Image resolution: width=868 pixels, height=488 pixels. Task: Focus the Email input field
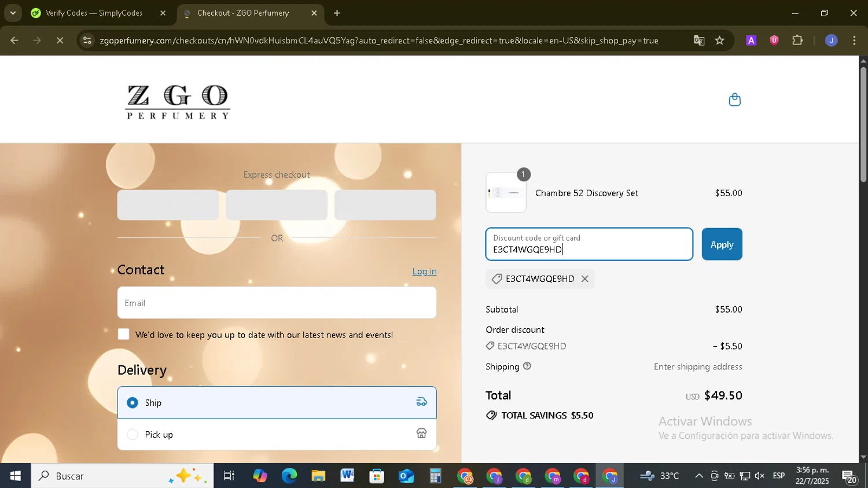tap(277, 303)
